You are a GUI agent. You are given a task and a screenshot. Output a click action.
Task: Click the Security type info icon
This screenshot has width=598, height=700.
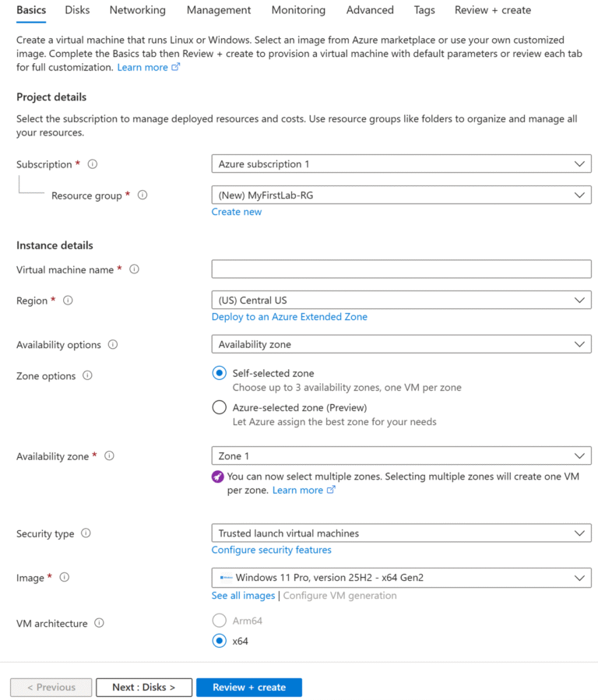tap(86, 533)
